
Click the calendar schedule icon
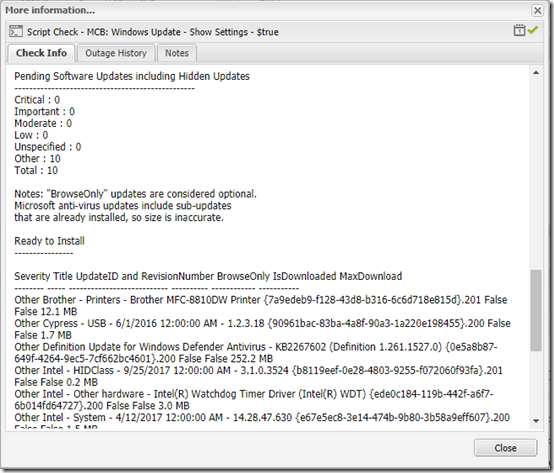coord(519,30)
